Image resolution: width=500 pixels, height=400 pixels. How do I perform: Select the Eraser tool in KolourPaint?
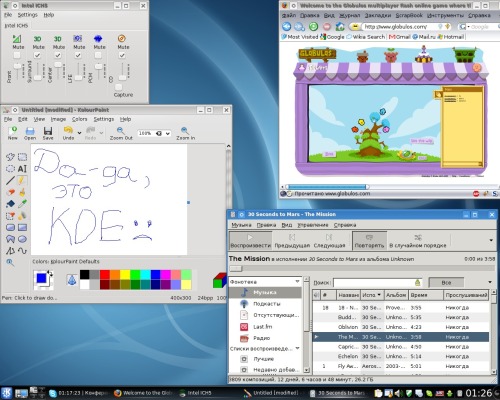(x=10, y=192)
